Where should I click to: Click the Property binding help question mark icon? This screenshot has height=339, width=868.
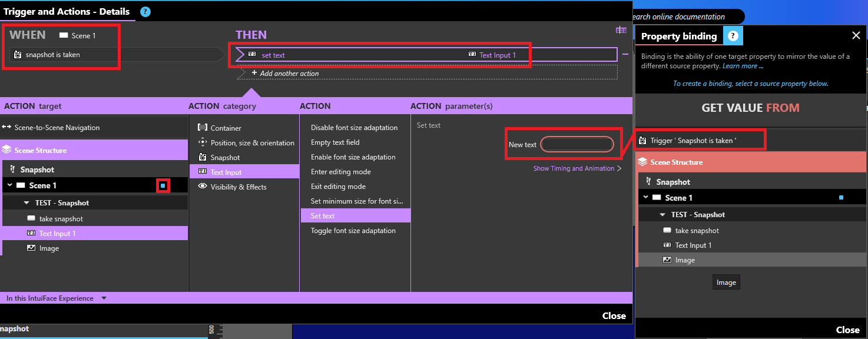point(733,36)
